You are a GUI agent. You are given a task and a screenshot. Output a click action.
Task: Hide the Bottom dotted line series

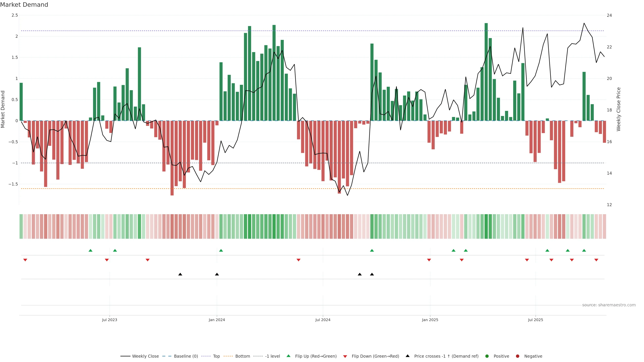click(243, 356)
